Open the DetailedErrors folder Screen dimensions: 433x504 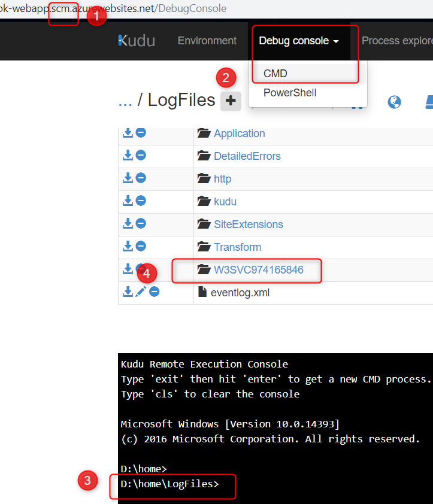pos(247,156)
